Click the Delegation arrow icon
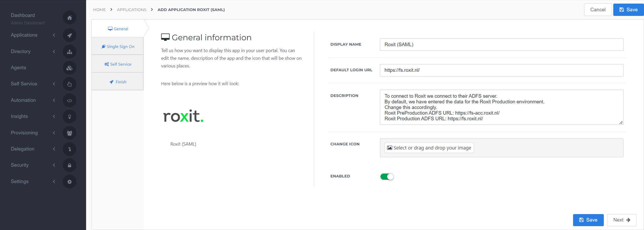The image size is (644, 230). [x=69, y=149]
